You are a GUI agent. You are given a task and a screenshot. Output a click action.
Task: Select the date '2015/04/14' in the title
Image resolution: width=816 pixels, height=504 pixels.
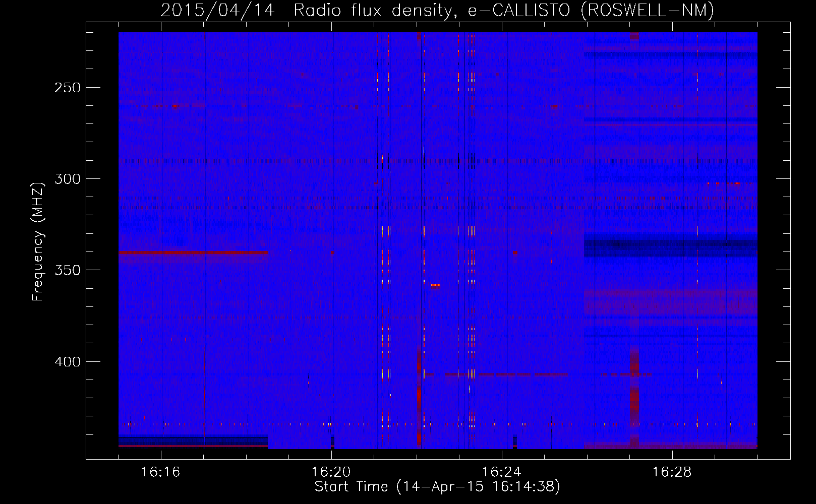click(217, 10)
